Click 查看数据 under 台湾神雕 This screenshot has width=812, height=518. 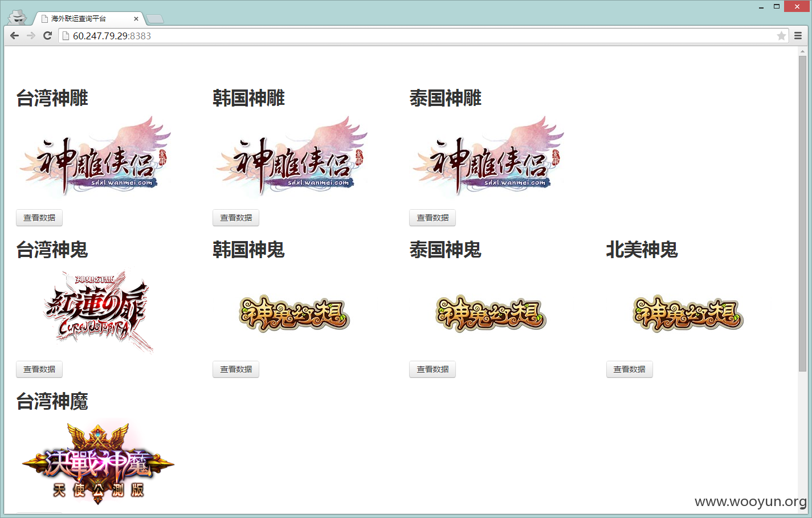point(39,218)
